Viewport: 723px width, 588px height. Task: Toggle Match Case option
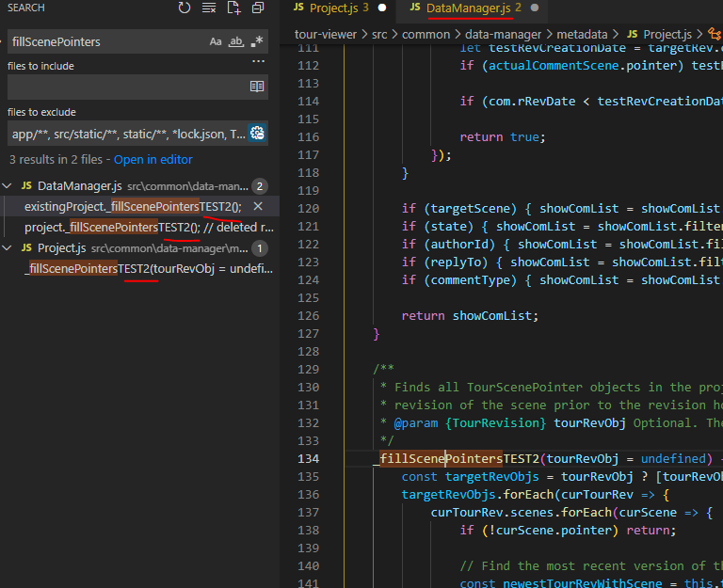216,41
